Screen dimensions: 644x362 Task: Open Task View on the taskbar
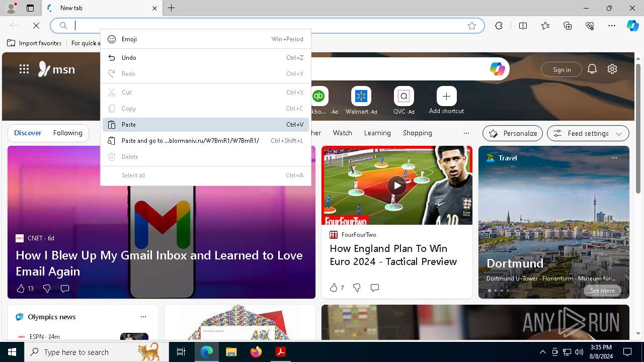[x=181, y=352]
